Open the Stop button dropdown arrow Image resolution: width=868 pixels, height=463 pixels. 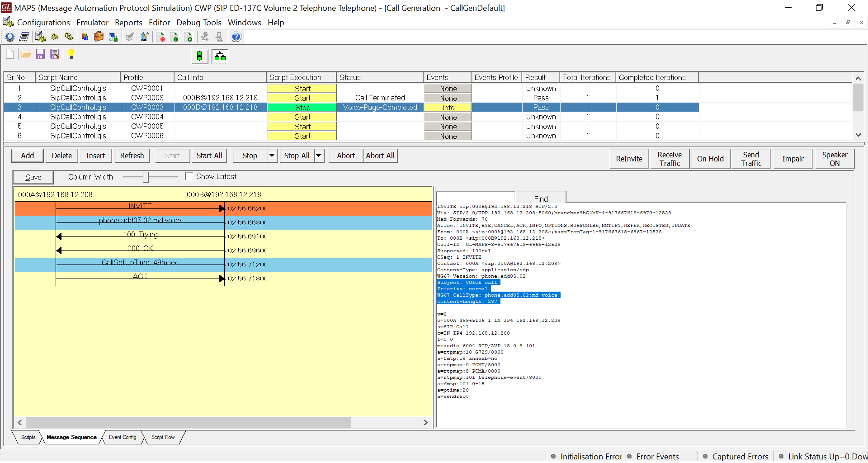[x=272, y=156]
